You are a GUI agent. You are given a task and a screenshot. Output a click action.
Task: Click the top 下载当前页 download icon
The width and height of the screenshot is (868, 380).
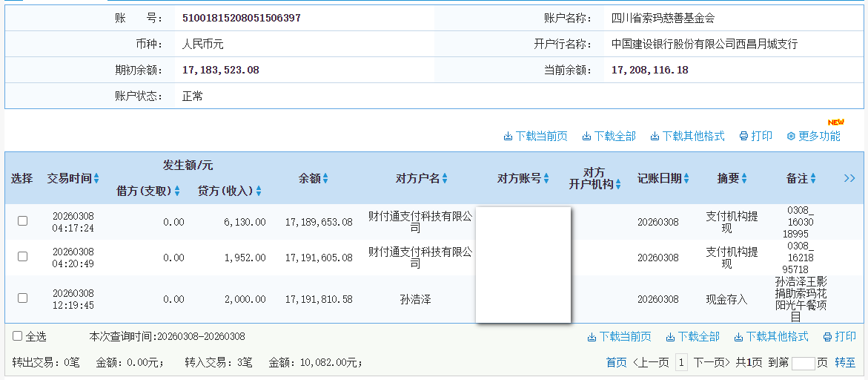point(508,137)
